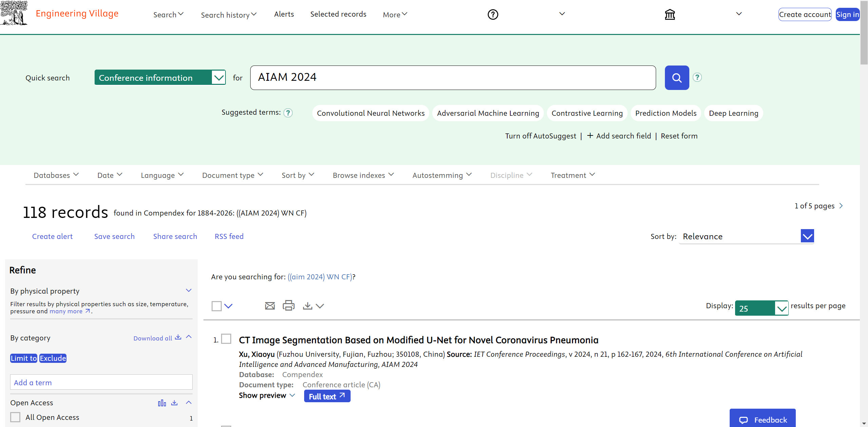Open Search menu in top navigation
Screen dimensions: 868x427
169,15
